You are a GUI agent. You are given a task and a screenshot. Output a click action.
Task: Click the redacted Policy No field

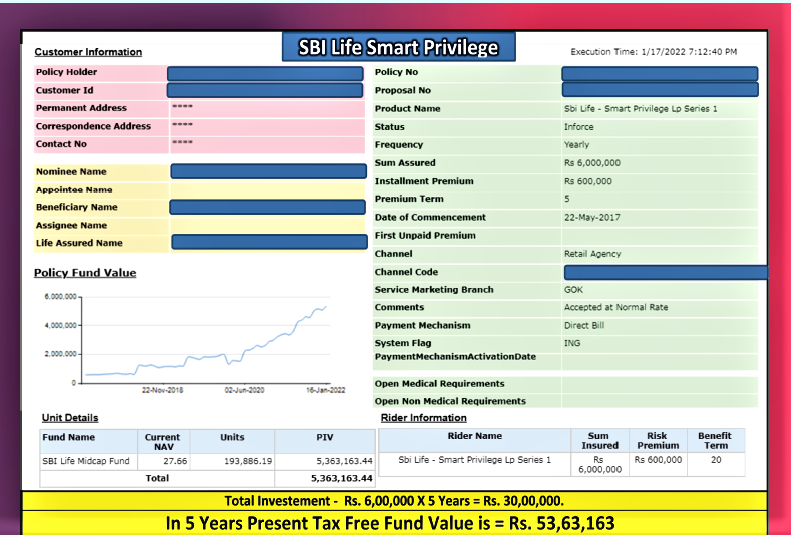tap(659, 73)
